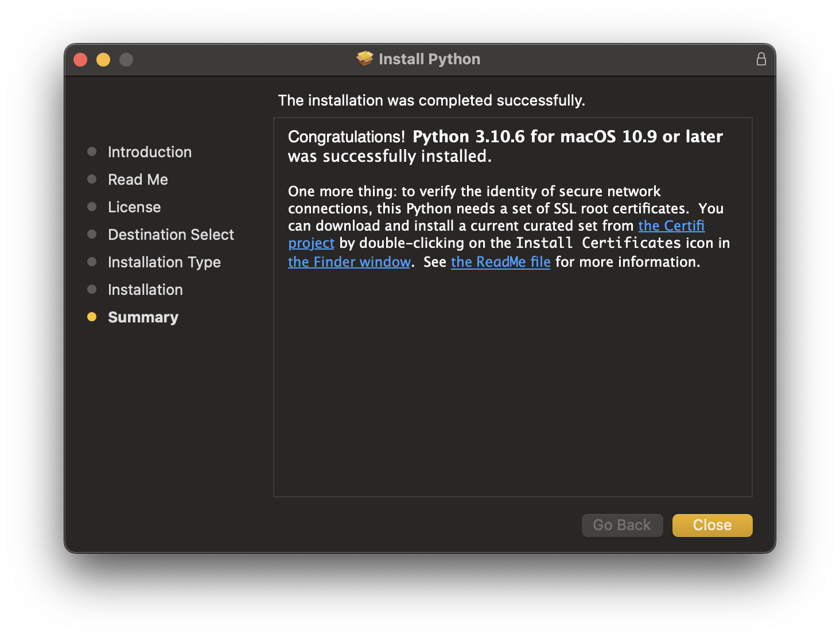Click the 'installation was completed successfully' heading
The width and height of the screenshot is (840, 638).
coord(431,100)
